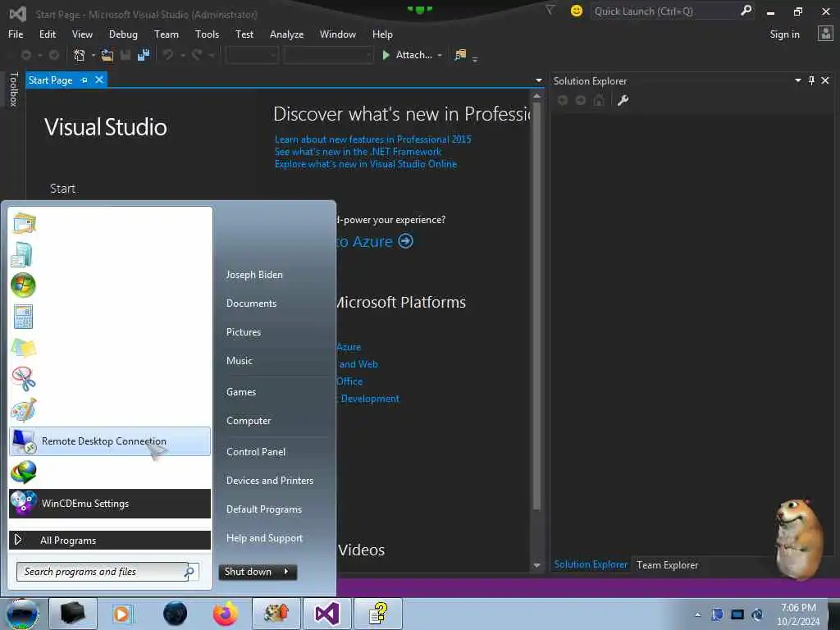The width and height of the screenshot is (840, 630).
Task: Launch Remote Desktop Connection from Start menu
Action: [110, 441]
